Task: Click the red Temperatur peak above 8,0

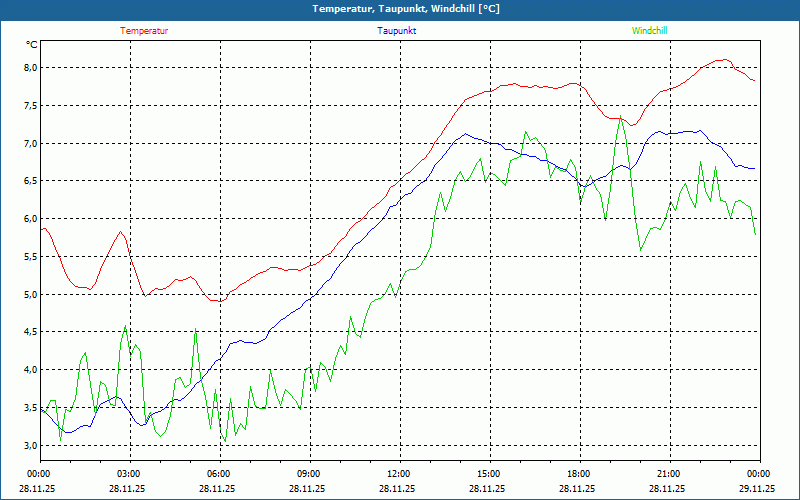Action: click(x=724, y=60)
